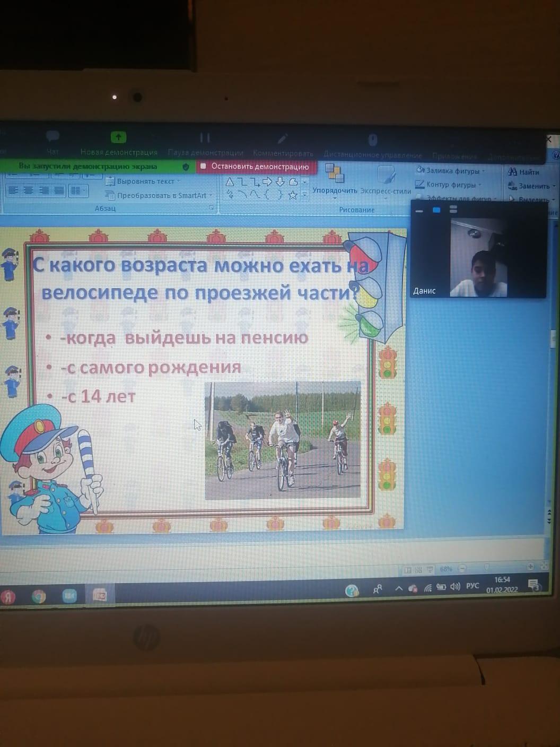
Task: Click the Вы запустили демонстрацию экрана banner
Action: pyautogui.click(x=88, y=166)
